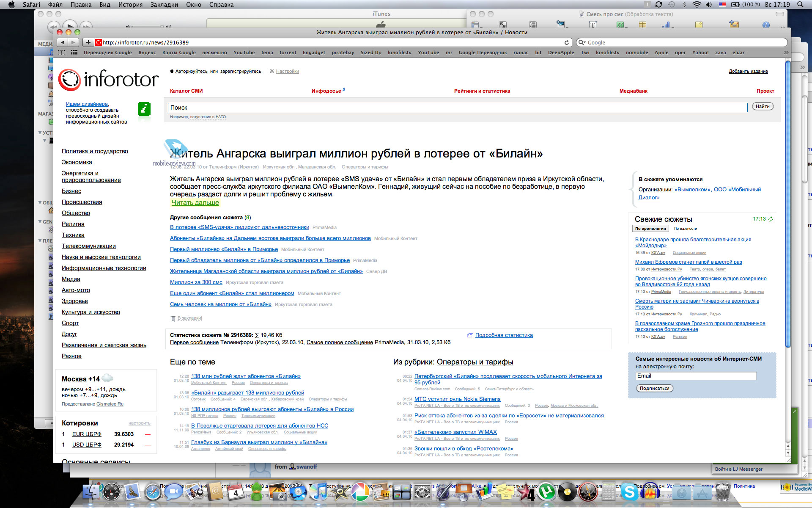Click the В закладки! link

(x=189, y=318)
